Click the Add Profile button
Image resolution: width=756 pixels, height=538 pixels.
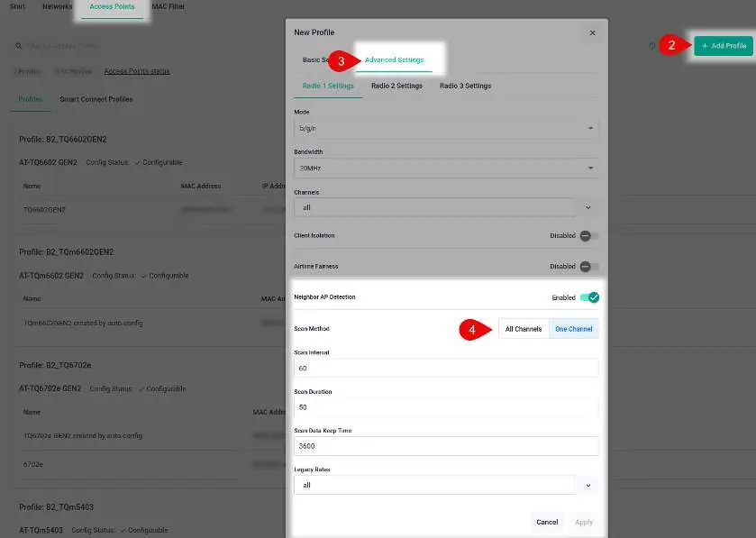[724, 46]
